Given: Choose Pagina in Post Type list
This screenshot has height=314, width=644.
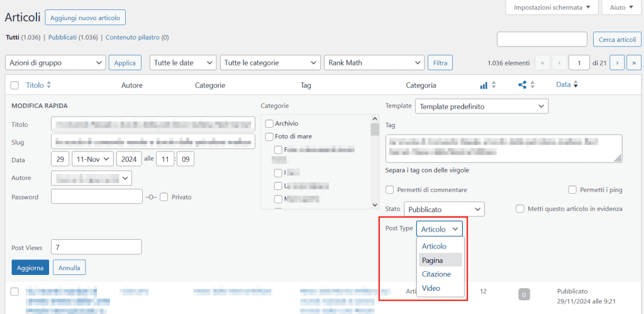Looking at the screenshot, I should [x=440, y=260].
